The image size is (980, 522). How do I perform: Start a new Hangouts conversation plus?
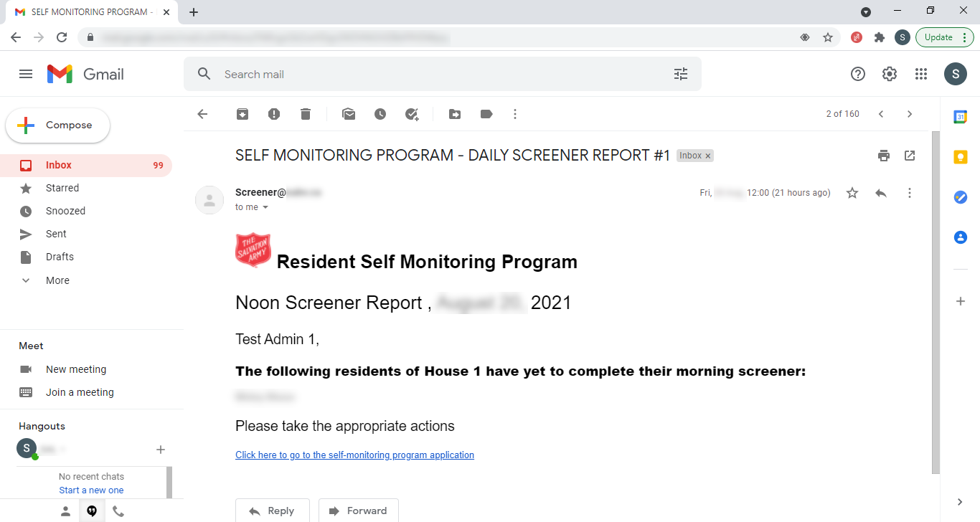[x=161, y=450]
